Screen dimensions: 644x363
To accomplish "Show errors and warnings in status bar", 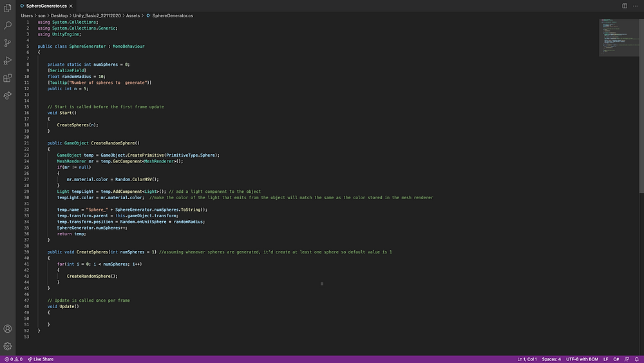I will click(13, 359).
